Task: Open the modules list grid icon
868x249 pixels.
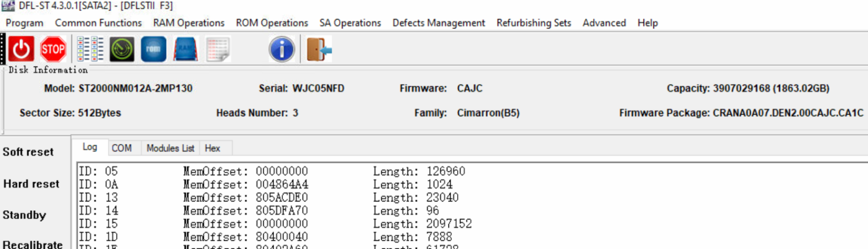Action: click(x=90, y=49)
